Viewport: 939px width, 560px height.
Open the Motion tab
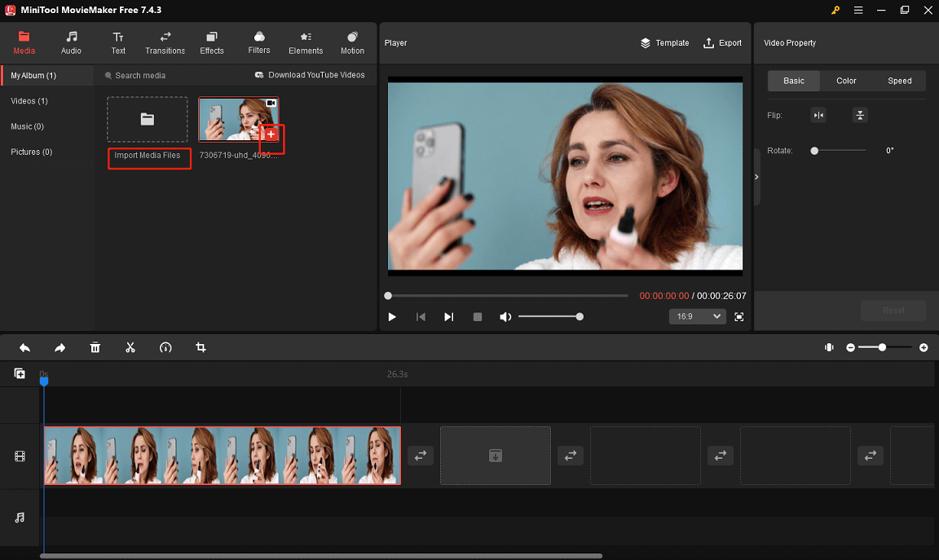click(x=352, y=43)
